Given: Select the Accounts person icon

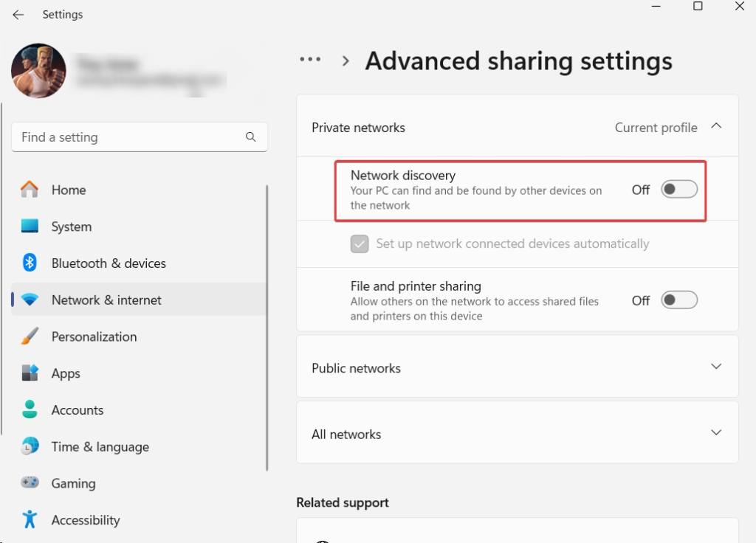Looking at the screenshot, I should 30,410.
